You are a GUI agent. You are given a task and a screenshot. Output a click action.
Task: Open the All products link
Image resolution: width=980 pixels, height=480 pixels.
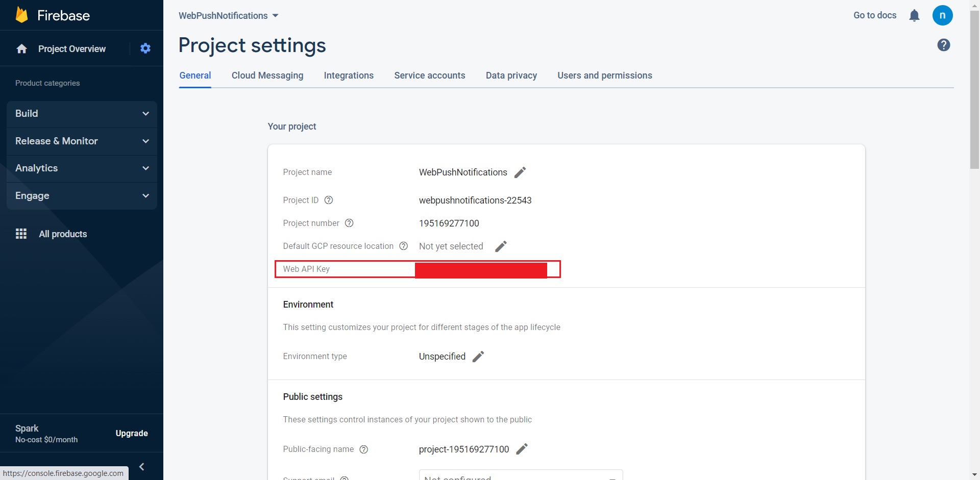(63, 234)
